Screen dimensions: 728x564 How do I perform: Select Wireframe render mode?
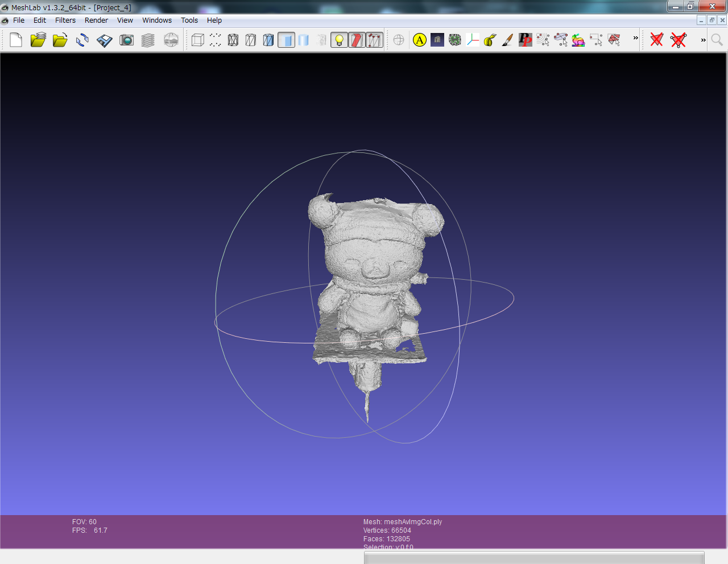[x=233, y=40]
